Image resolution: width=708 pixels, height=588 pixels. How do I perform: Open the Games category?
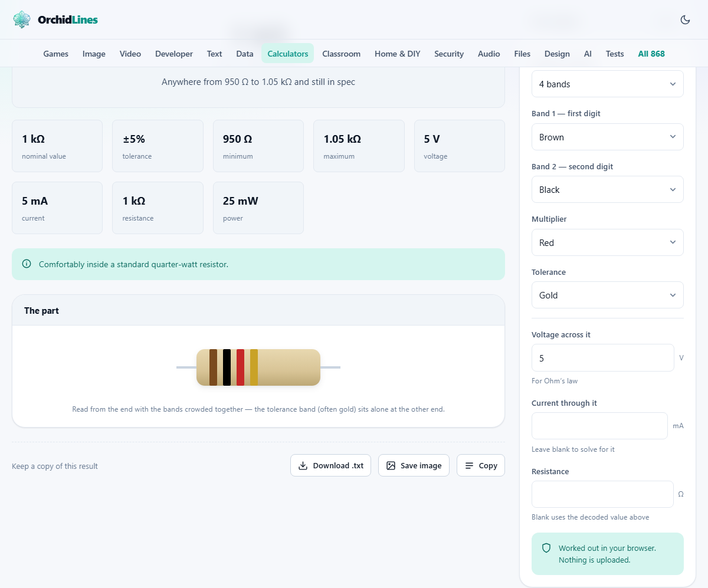[56, 54]
